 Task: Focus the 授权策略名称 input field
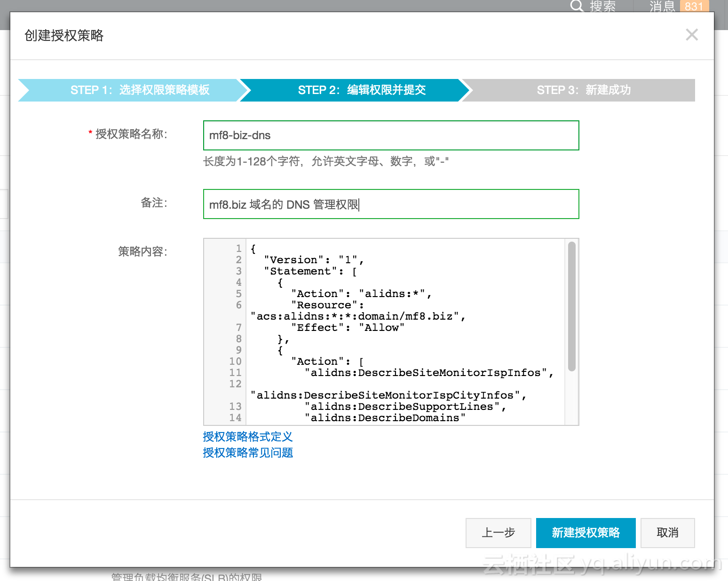click(x=391, y=135)
